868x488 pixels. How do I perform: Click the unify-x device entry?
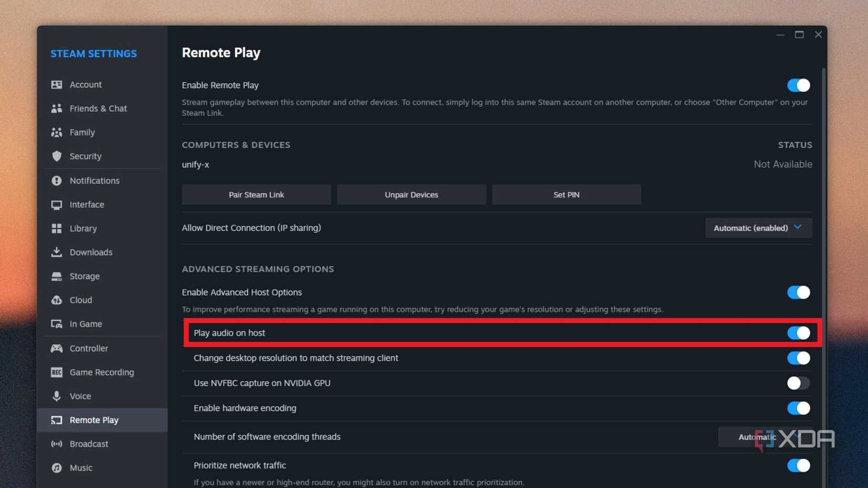click(195, 164)
